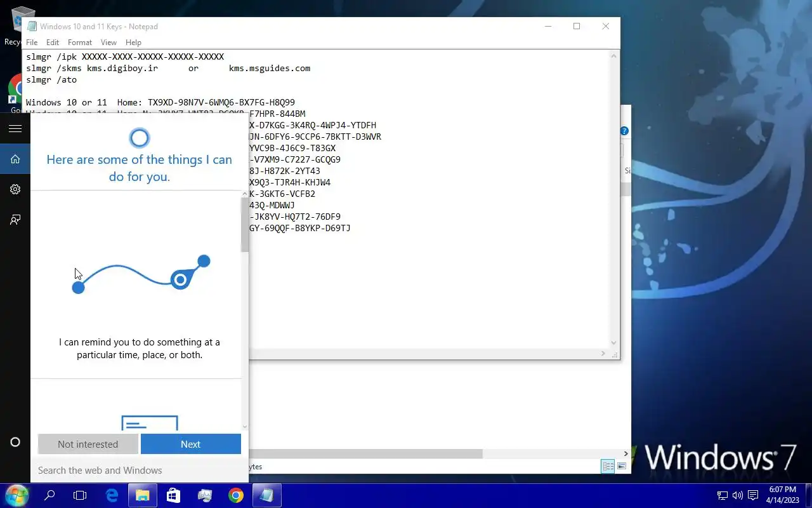This screenshot has width=812, height=508.
Task: Click the Home key 'TX9XD-98N7V-6WMQ6-BX7FG-H8Q99'
Action: click(x=221, y=102)
